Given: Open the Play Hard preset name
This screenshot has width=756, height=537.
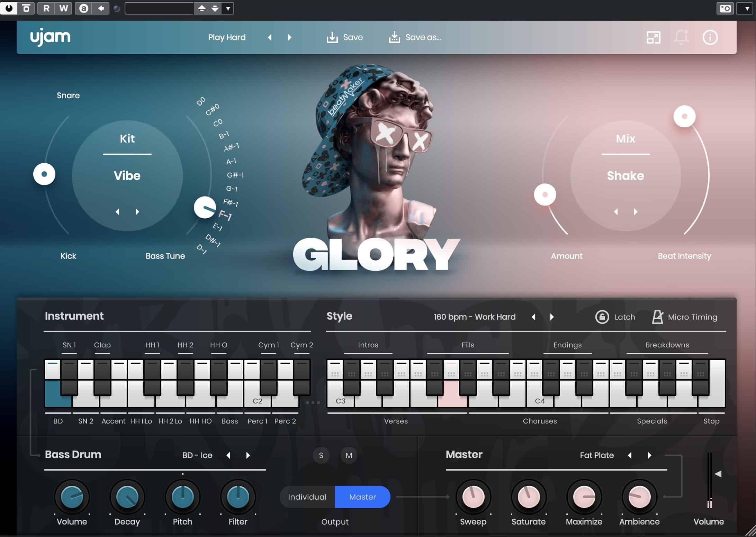Looking at the screenshot, I should [x=227, y=37].
